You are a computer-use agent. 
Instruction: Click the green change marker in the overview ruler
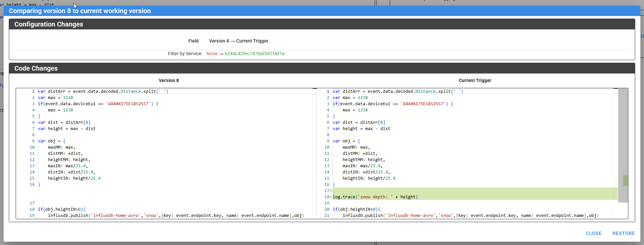coord(625,181)
